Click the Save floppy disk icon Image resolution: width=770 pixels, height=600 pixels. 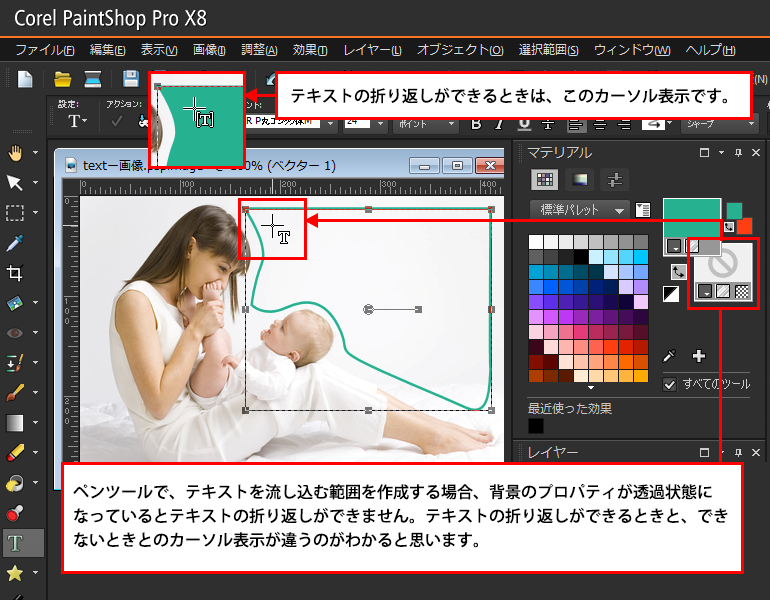click(x=131, y=79)
